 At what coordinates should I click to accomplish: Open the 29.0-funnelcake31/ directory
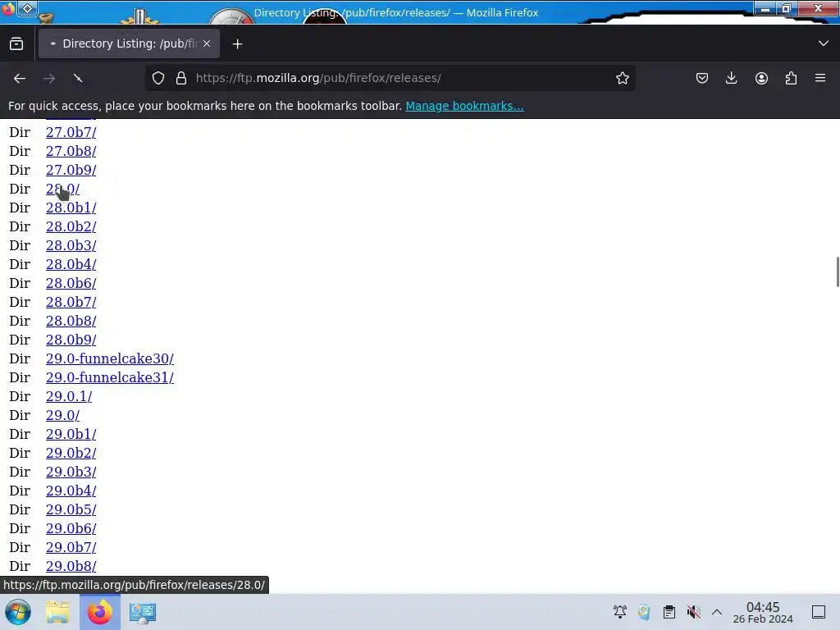click(x=109, y=377)
